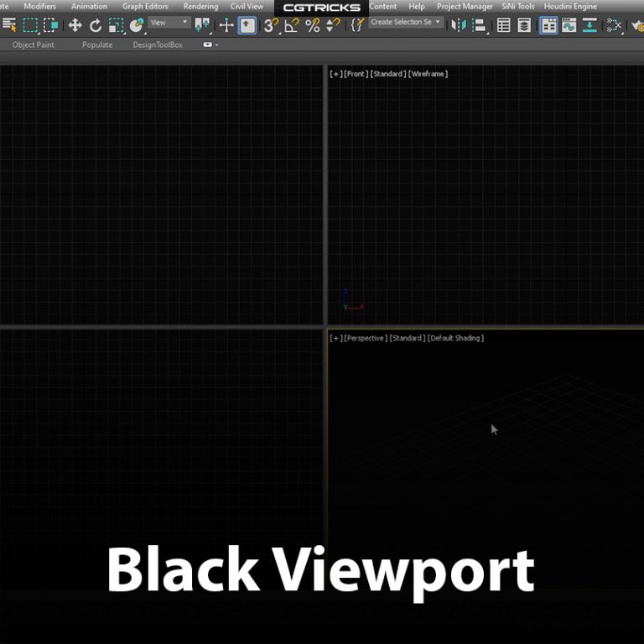This screenshot has height=644, width=644.
Task: Click the Rectangular Selection Region icon
Action: point(30,25)
